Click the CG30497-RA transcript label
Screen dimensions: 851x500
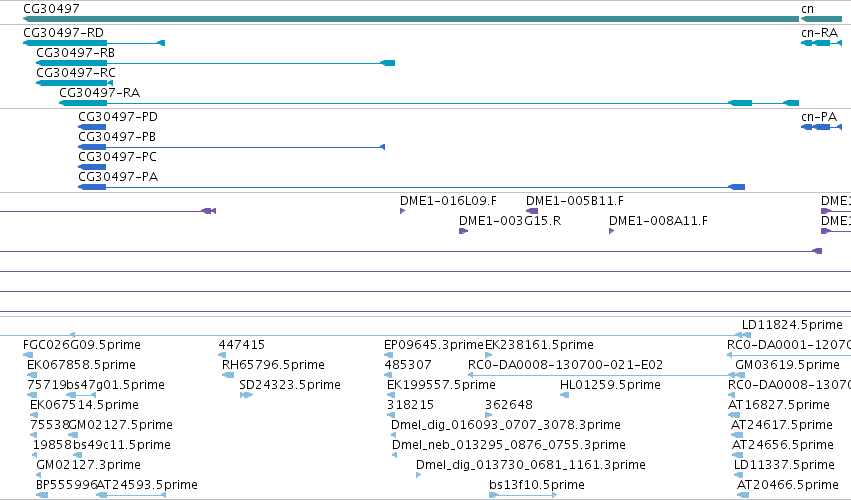tap(99, 93)
